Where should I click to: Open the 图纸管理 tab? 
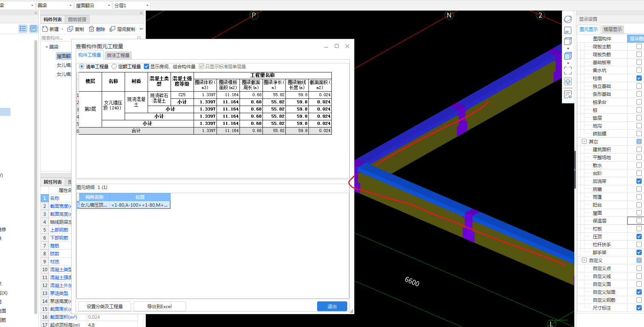click(77, 19)
